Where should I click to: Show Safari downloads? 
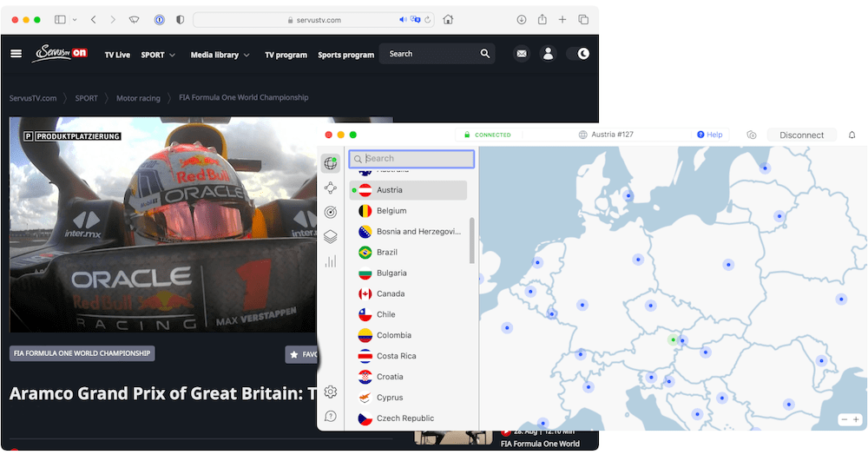[x=522, y=19]
